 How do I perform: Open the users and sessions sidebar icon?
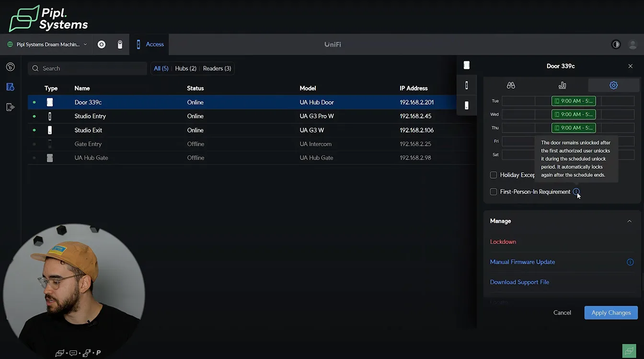point(10,107)
